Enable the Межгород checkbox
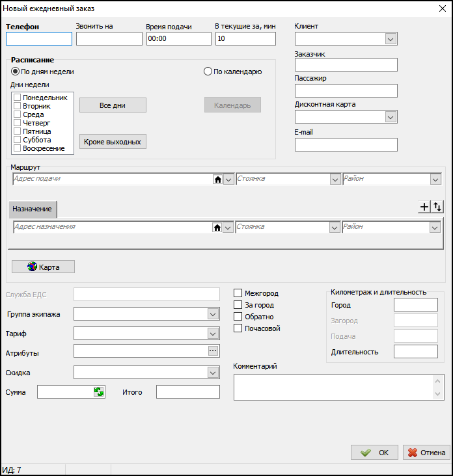This screenshot has height=476, width=453. pyautogui.click(x=238, y=293)
